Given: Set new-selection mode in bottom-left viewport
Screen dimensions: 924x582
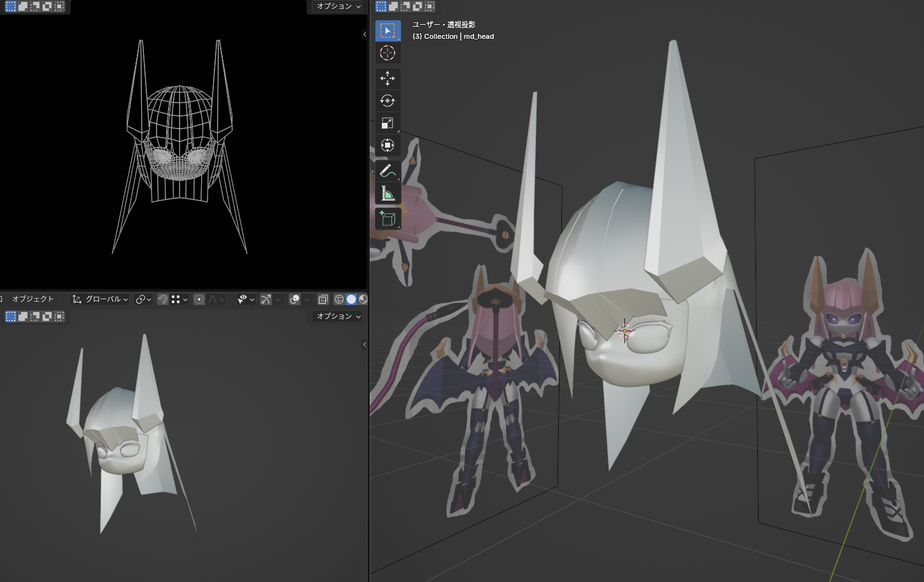Looking at the screenshot, I should [11, 316].
